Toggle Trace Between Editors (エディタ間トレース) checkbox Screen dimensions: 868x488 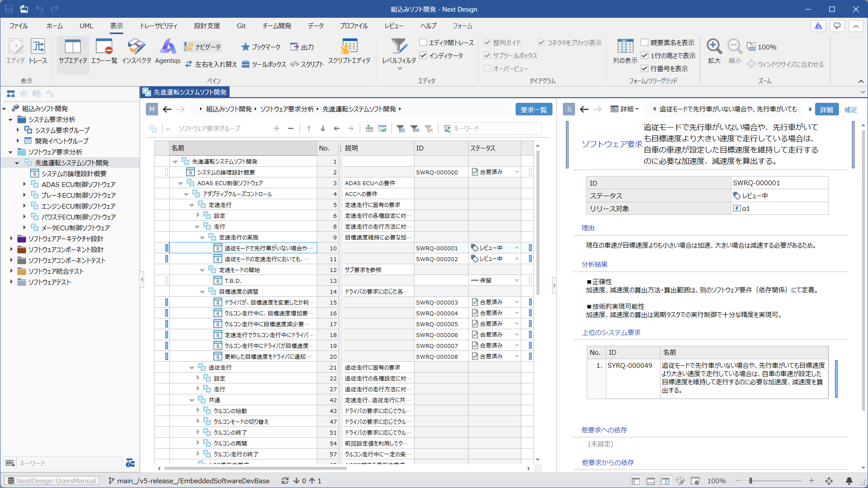click(x=423, y=43)
